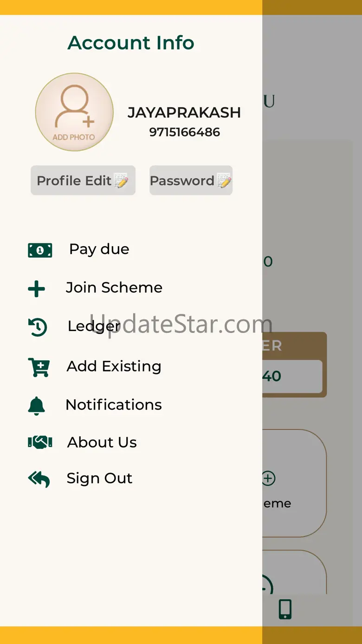Click the plus icon beside Join Scheme
The height and width of the screenshot is (644, 362).
(37, 289)
